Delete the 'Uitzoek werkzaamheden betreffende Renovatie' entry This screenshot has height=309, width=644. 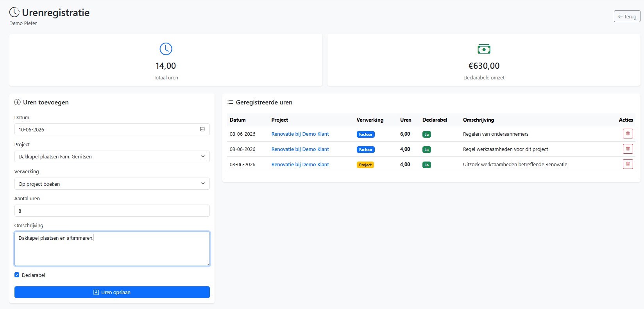coord(628,164)
